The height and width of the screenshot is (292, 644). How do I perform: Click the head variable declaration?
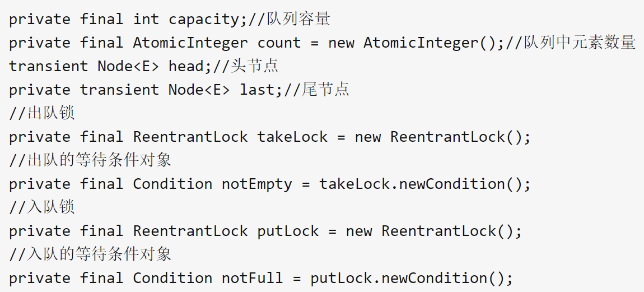[x=186, y=66]
